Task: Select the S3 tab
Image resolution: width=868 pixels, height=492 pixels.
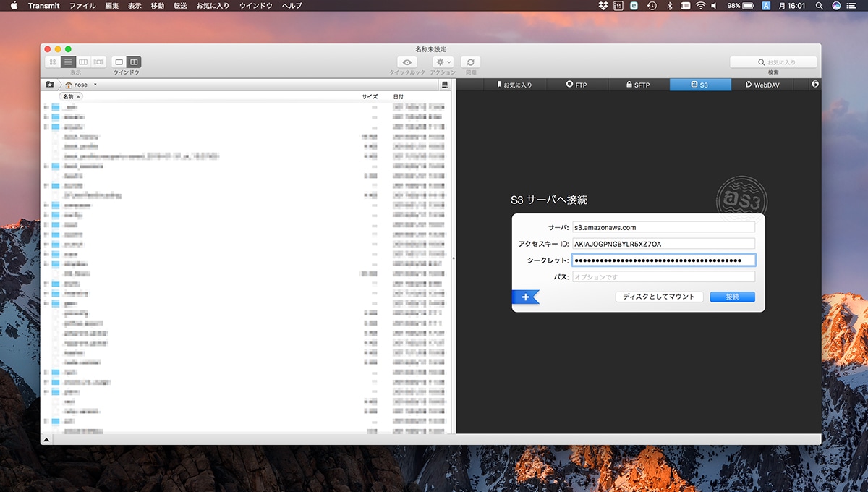Action: coord(700,85)
